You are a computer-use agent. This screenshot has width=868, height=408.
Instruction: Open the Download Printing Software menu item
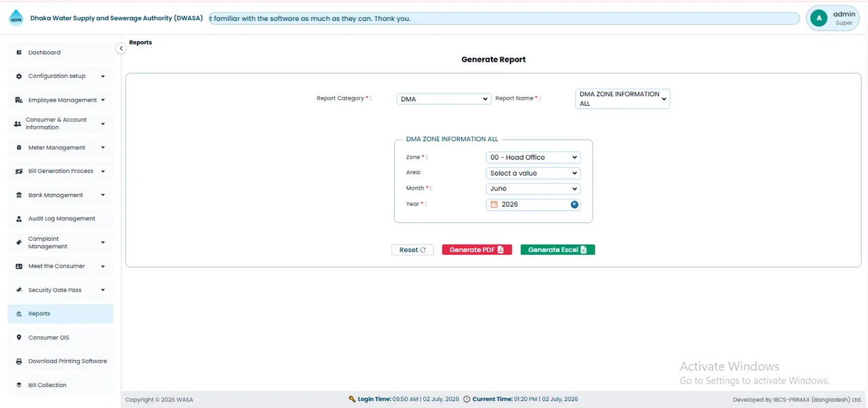(x=60, y=361)
